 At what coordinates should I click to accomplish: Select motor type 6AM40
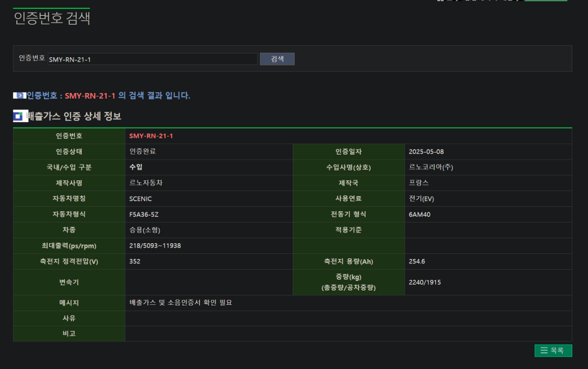[x=420, y=214]
